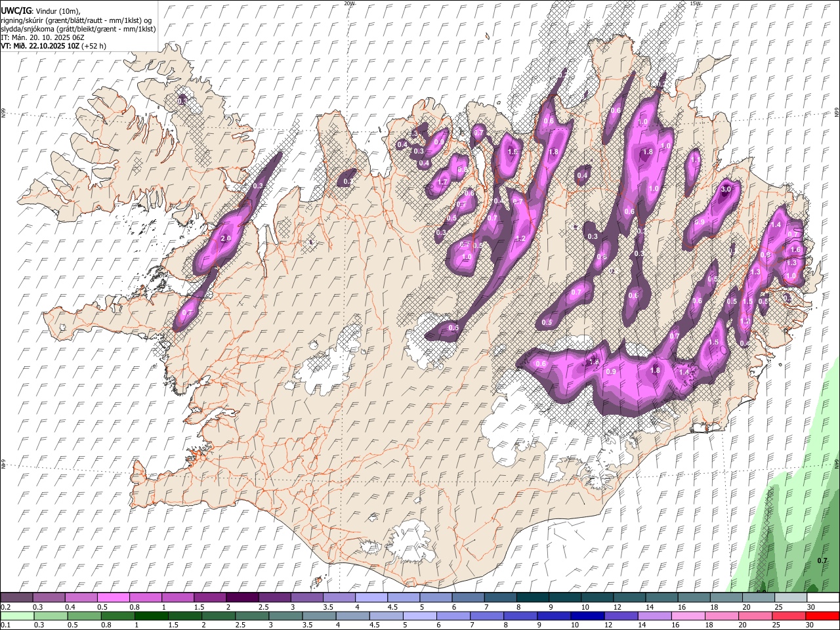Click the '0.2' label on the upper legend row
The width and height of the screenshot is (840, 630).
[x=5, y=607]
